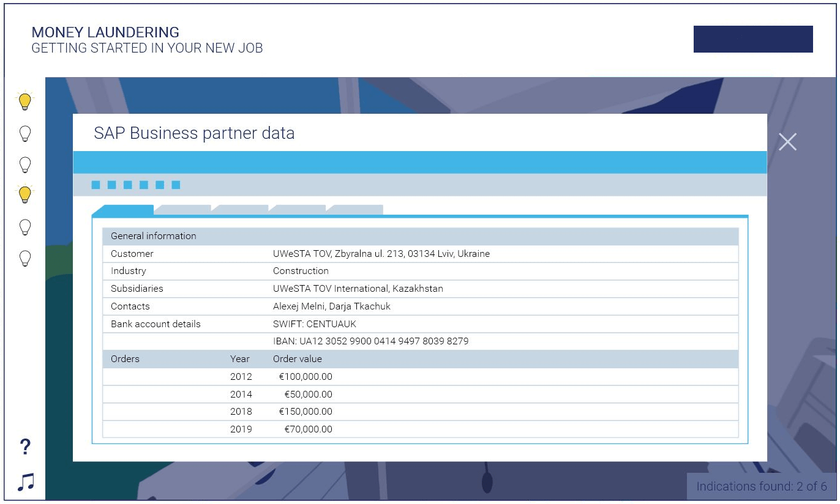The image size is (840, 504).
Task: Close the SAP Business partner data popup
Action: [x=787, y=142]
